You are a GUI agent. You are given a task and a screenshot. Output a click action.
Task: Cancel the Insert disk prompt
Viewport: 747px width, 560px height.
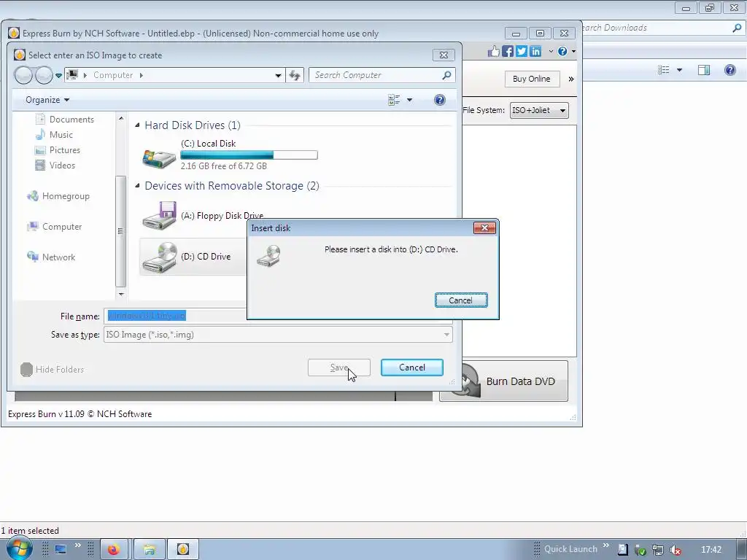(x=461, y=300)
